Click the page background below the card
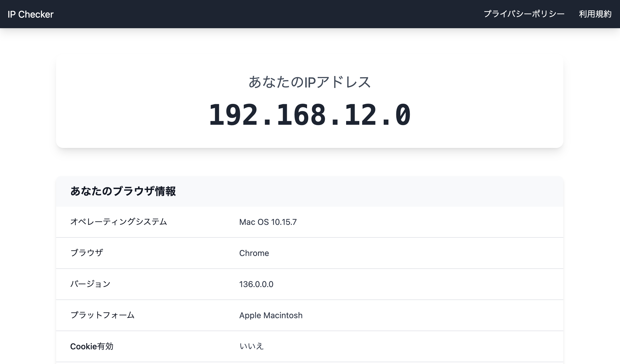This screenshot has width=620, height=364. [310, 164]
